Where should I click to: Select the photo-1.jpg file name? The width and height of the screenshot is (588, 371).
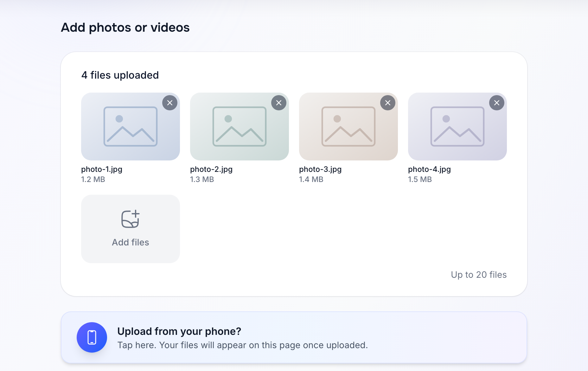[102, 169]
